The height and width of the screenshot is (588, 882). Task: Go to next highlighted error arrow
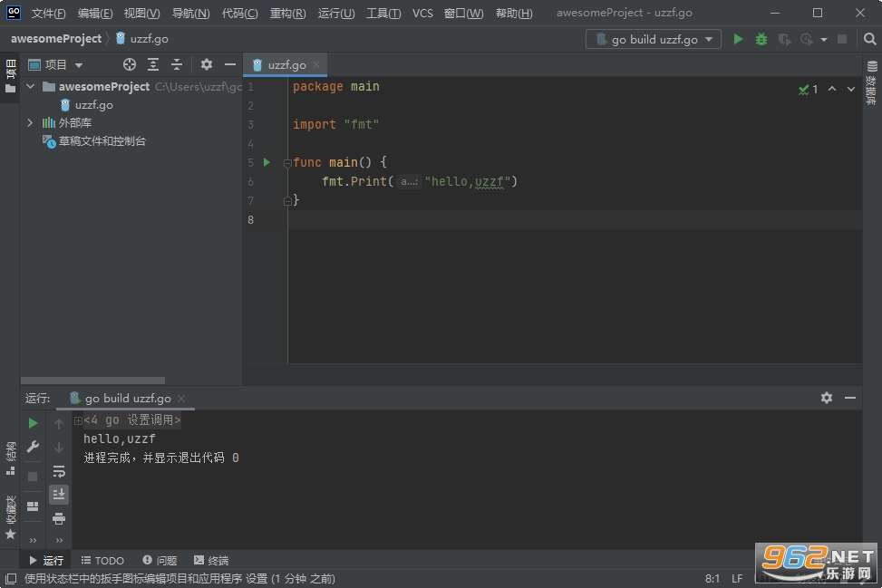coord(851,89)
